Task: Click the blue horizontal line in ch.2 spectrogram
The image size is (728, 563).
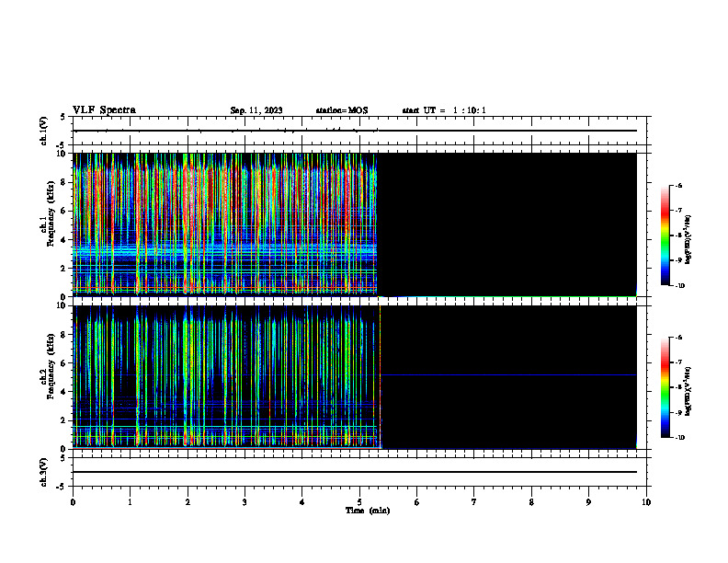Action: (508, 374)
